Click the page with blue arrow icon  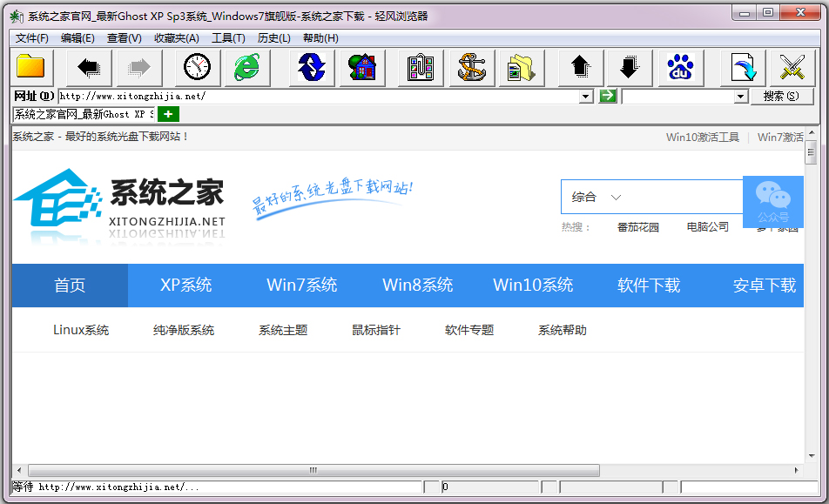pos(743,68)
